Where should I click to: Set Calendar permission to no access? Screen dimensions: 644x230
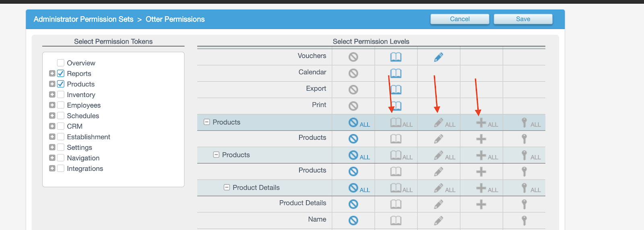[353, 73]
